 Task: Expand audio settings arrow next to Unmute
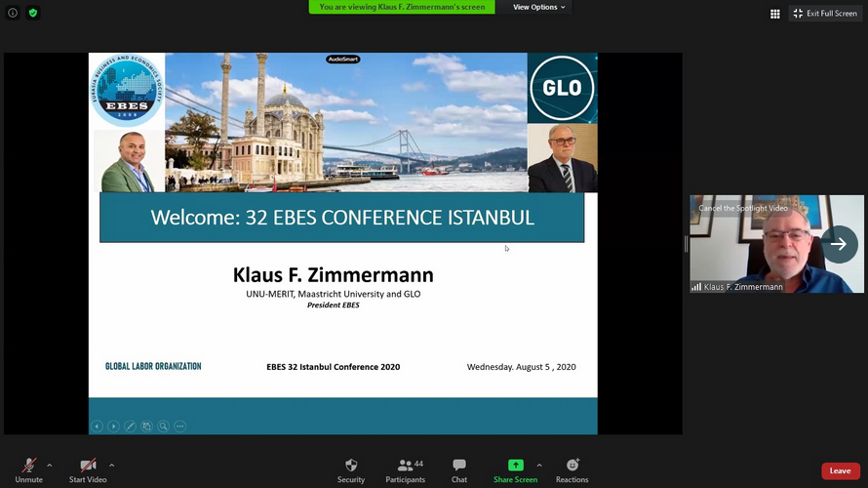[x=50, y=466]
